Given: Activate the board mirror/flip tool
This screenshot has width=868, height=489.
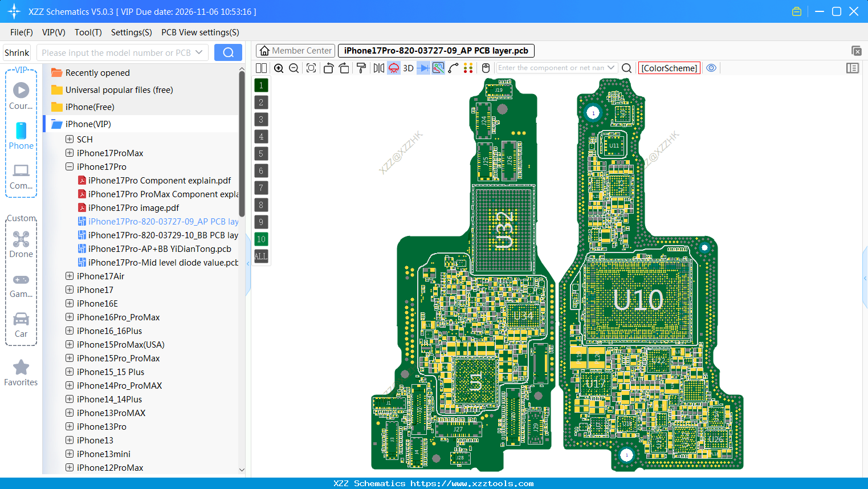Looking at the screenshot, I should point(379,68).
